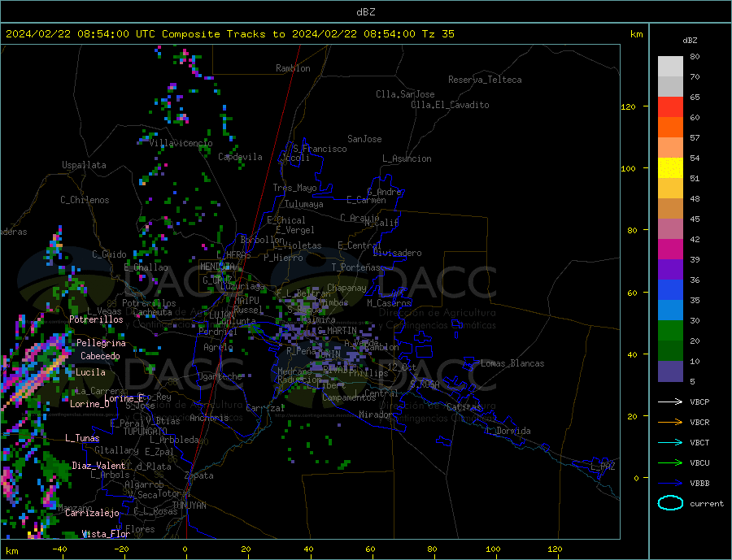Click the 'dBZ' label above color scale

coord(690,41)
